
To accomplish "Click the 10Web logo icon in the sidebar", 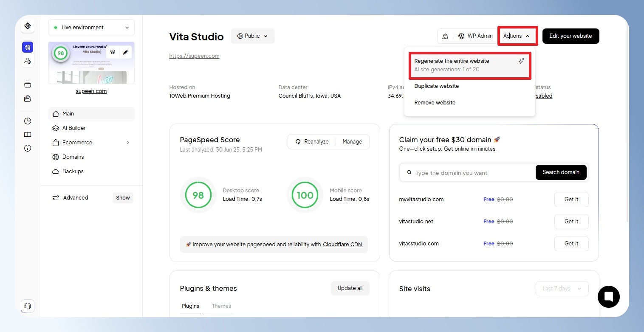I will pyautogui.click(x=28, y=26).
